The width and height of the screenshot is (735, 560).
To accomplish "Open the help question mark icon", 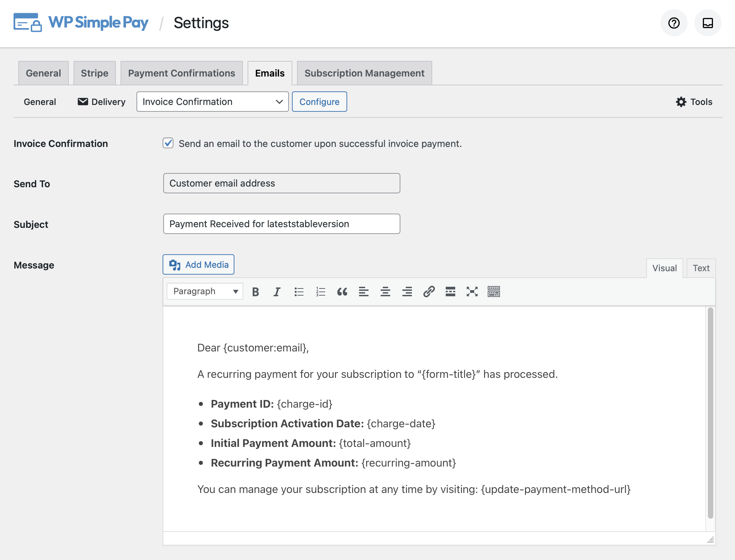I will pos(674,23).
